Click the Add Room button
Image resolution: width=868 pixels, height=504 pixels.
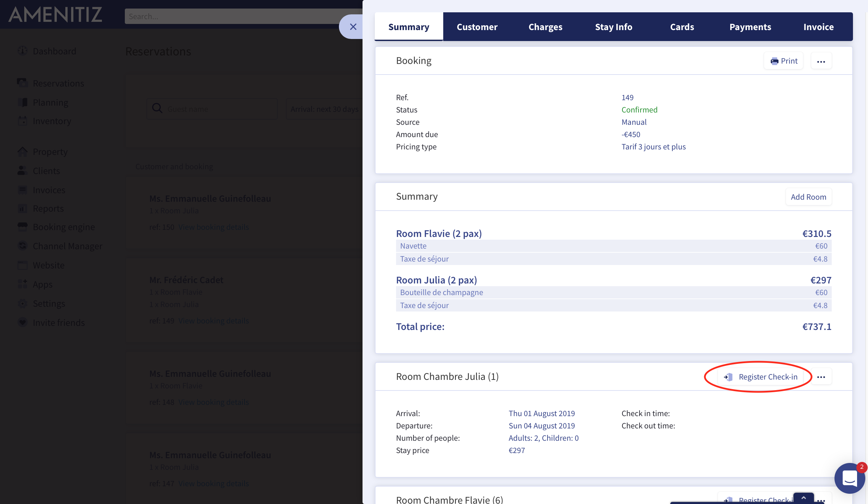click(x=808, y=197)
